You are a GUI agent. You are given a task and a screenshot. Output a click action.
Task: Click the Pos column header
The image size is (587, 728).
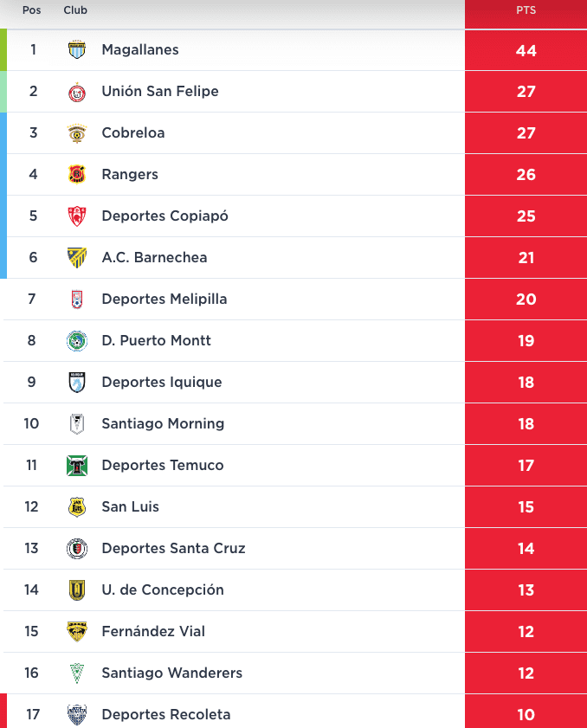(x=31, y=10)
